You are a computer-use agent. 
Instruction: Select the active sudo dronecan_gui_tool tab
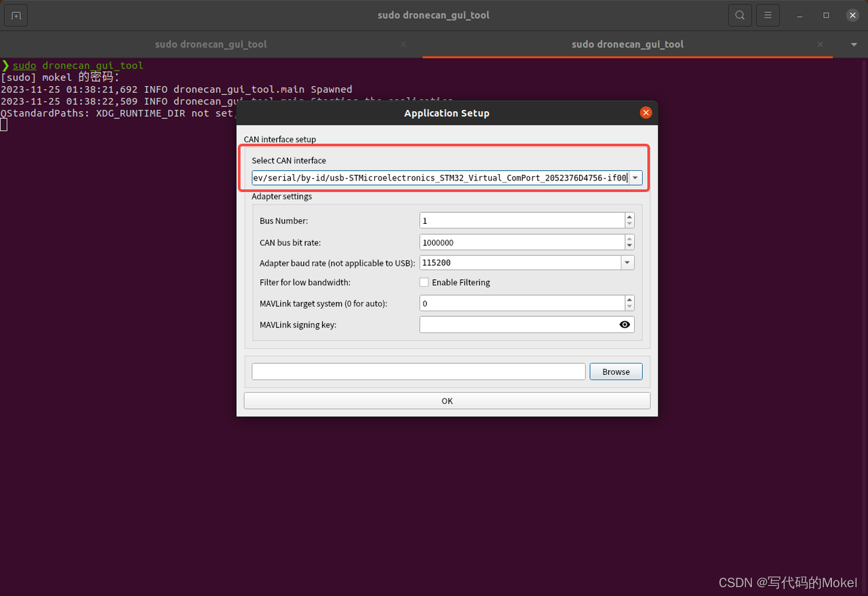click(627, 44)
